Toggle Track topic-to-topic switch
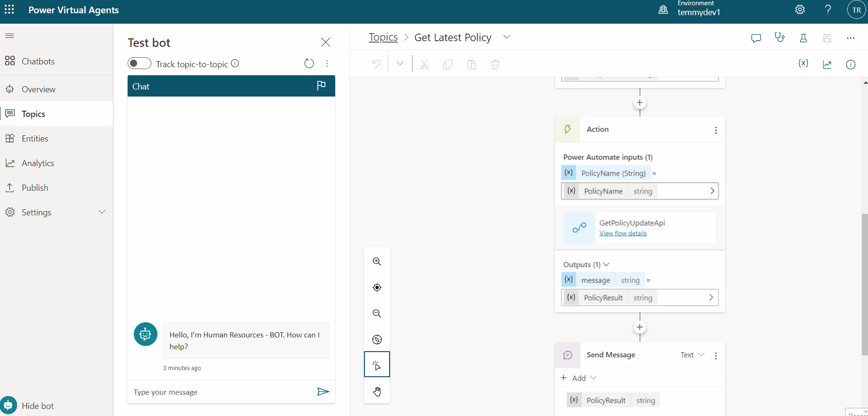The image size is (868, 416). point(139,63)
